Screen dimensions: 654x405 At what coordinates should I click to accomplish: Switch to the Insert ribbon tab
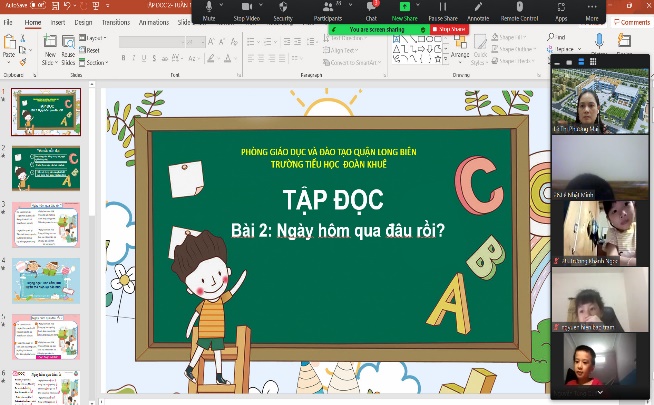[58, 21]
